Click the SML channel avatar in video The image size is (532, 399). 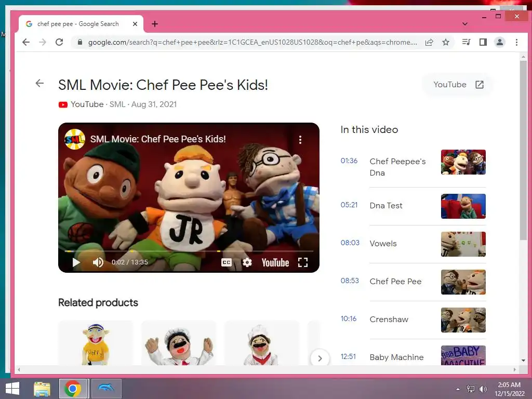[x=75, y=139]
